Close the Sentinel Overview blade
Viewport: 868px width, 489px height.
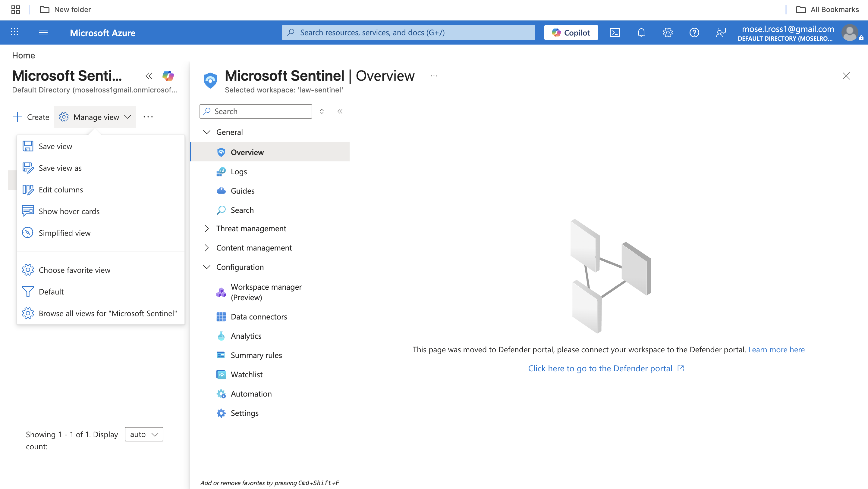click(x=846, y=76)
